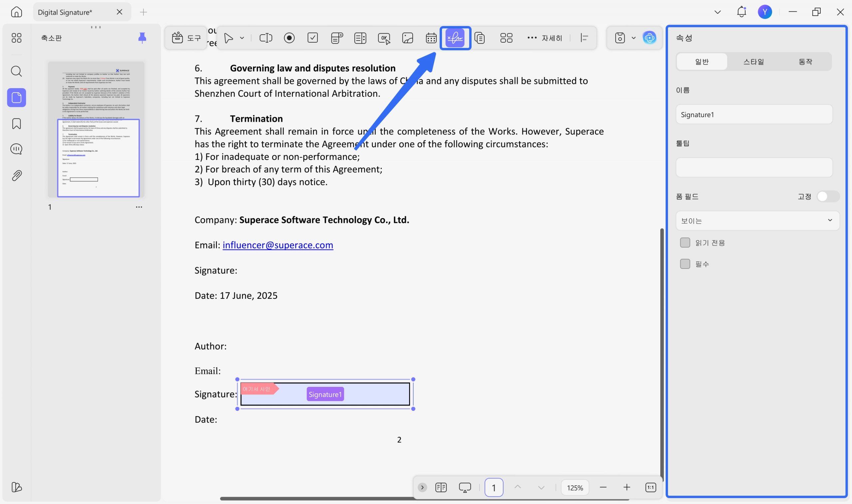The image size is (852, 504).
Task: Click the bottom-left sidebar layers icon
Action: [16, 487]
